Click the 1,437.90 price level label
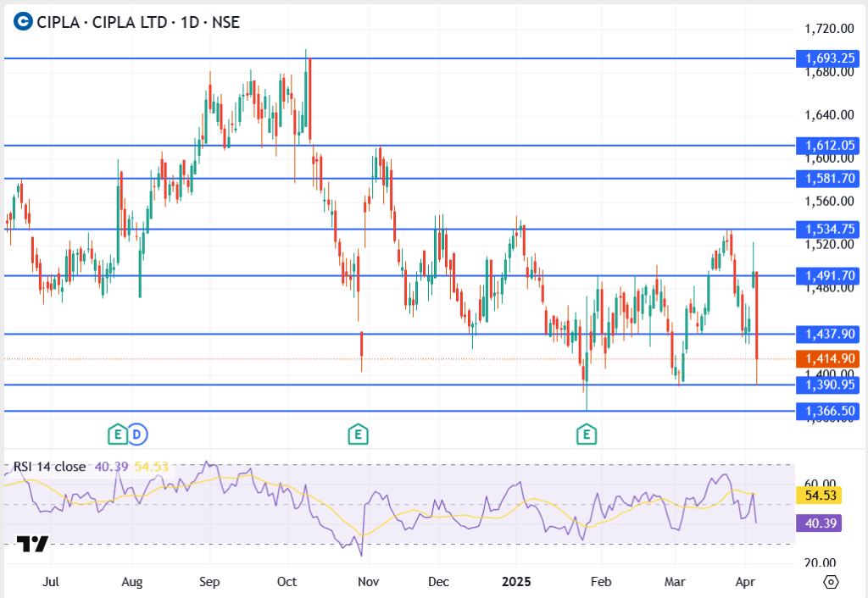This screenshot has width=868, height=598. 828,334
